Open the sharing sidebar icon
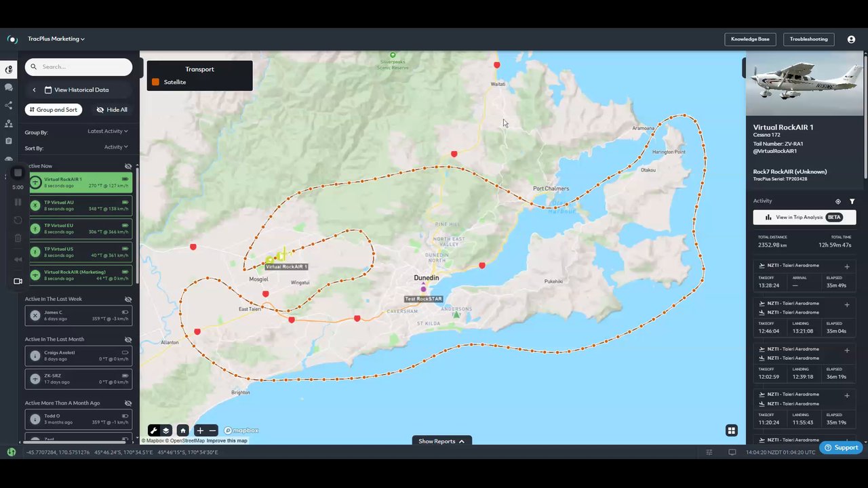868x488 pixels. 9,106
